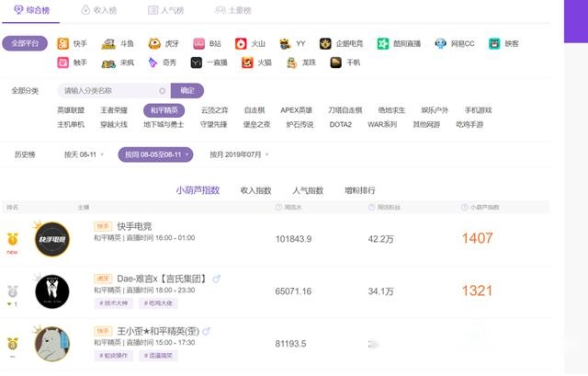Viewport: 588px width, 376px height.
Task: Open Dae-难言x【言氏集团】 profile link
Action: [162, 279]
